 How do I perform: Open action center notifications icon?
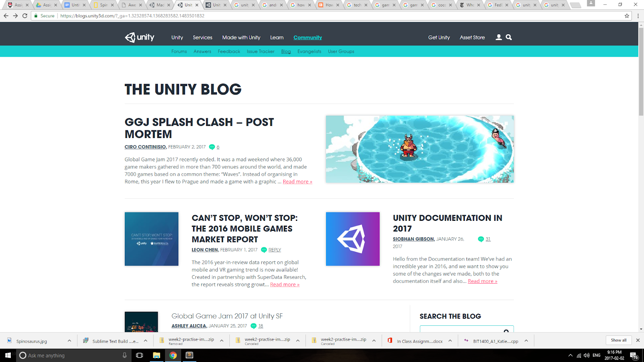[634, 356]
